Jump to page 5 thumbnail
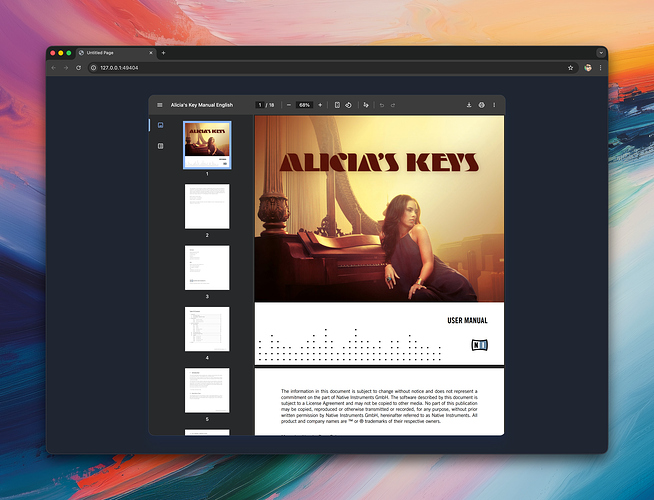This screenshot has width=654, height=500. pos(207,390)
